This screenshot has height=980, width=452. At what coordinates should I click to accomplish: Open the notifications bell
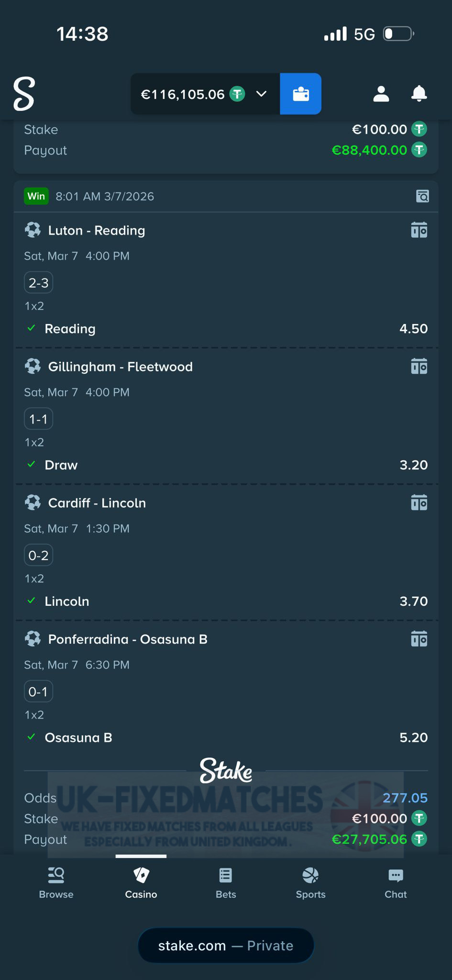coord(419,94)
